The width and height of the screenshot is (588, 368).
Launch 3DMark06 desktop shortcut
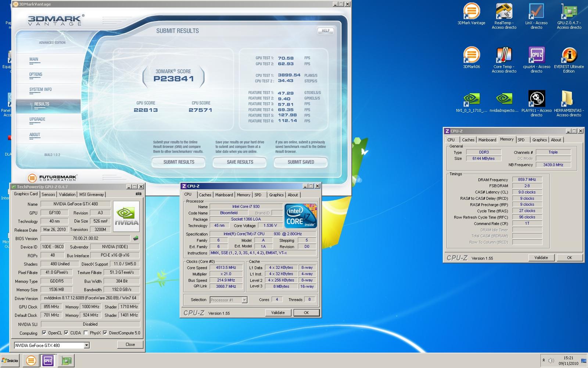[x=471, y=58]
